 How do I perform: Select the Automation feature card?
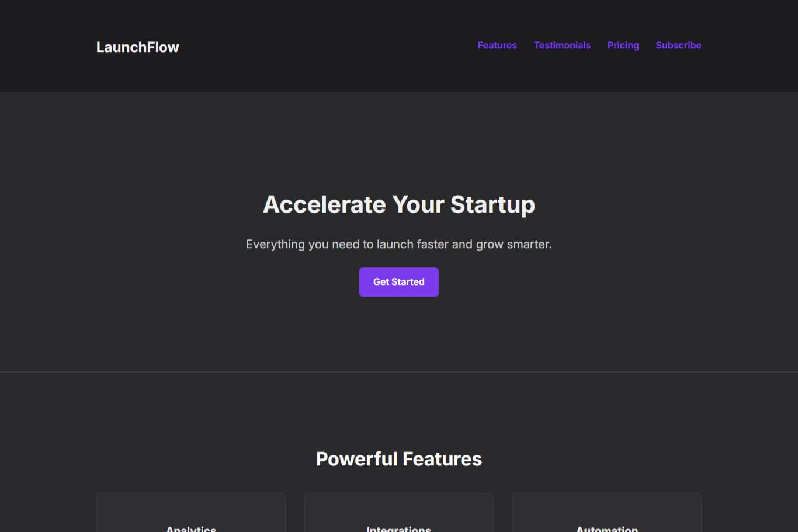(607, 513)
